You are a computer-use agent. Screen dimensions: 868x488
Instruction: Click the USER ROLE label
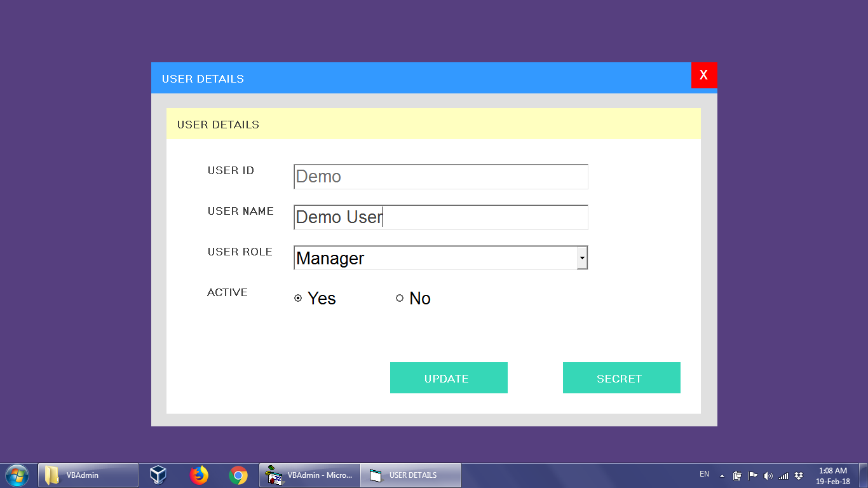coord(240,252)
